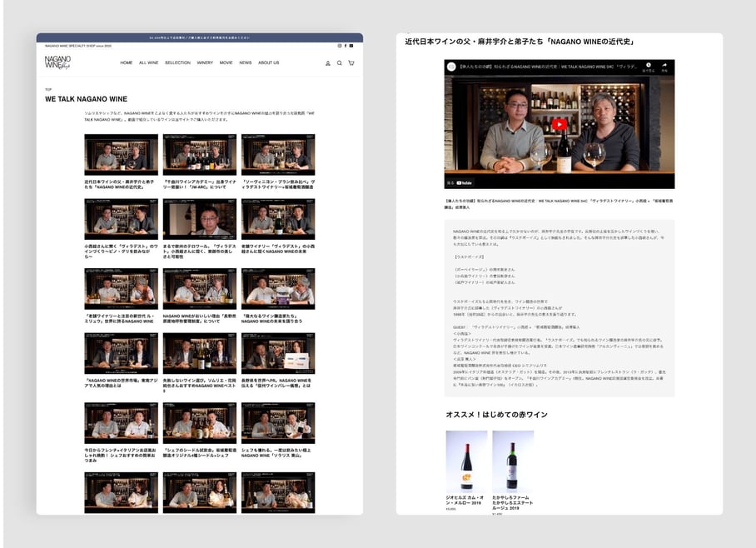Open thumbnail above 長野県を世界へPR caption
The image size is (756, 548).
(x=278, y=353)
